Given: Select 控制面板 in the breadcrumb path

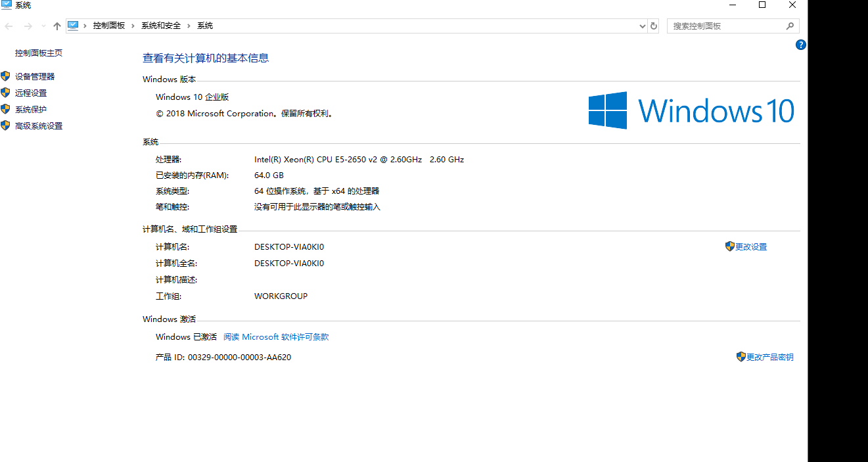Looking at the screenshot, I should pyautogui.click(x=109, y=26).
